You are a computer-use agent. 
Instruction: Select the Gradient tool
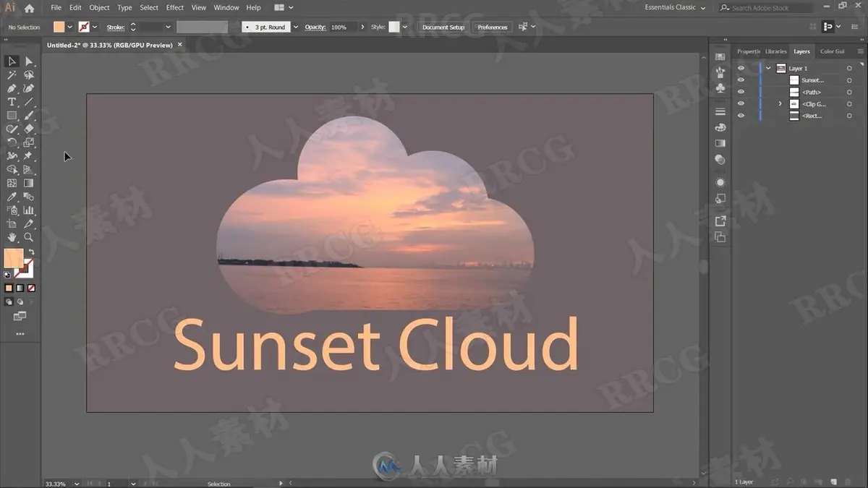(29, 184)
